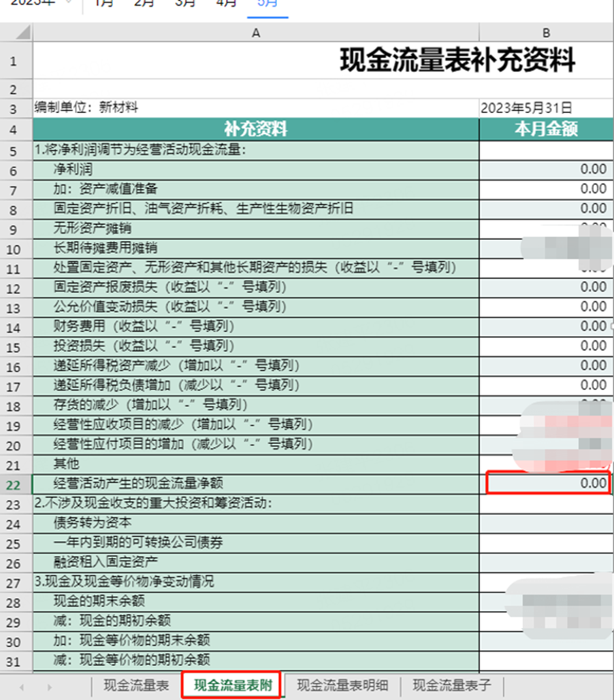Select the 长期待摊费用摊销 label cell
This screenshot has width=614, height=700.
pos(255,248)
